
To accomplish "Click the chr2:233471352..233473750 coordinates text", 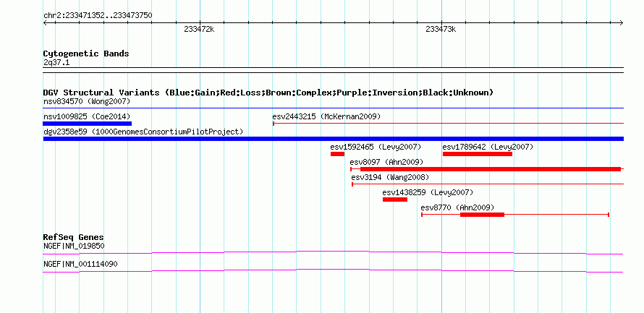I will tap(98, 16).
